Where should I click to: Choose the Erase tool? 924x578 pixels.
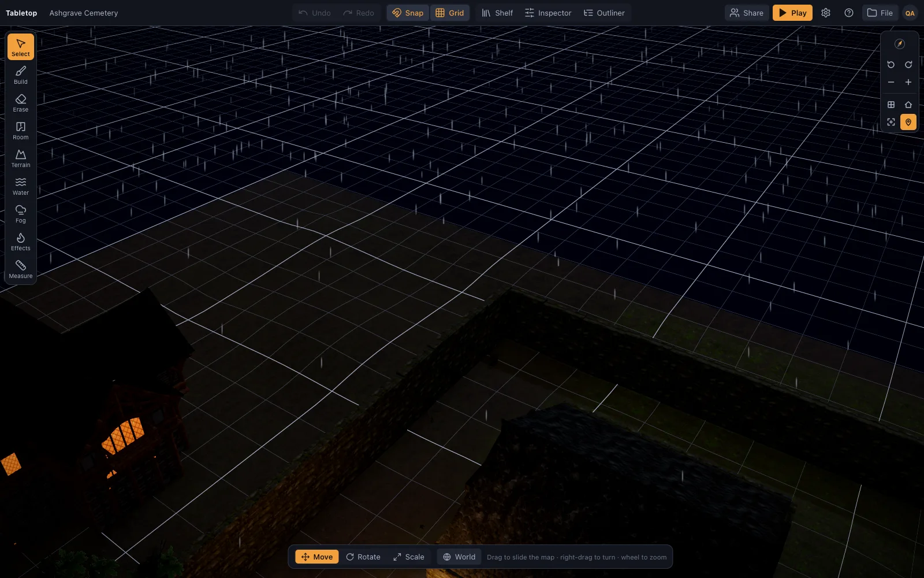click(21, 102)
